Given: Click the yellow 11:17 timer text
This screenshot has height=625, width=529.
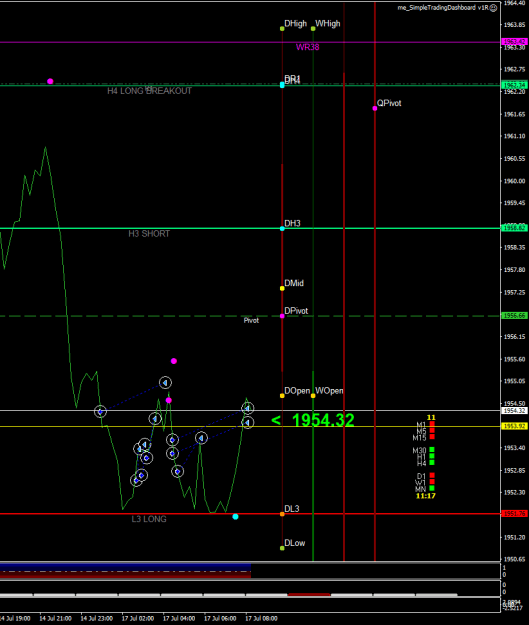Looking at the screenshot, I should click(426, 496).
